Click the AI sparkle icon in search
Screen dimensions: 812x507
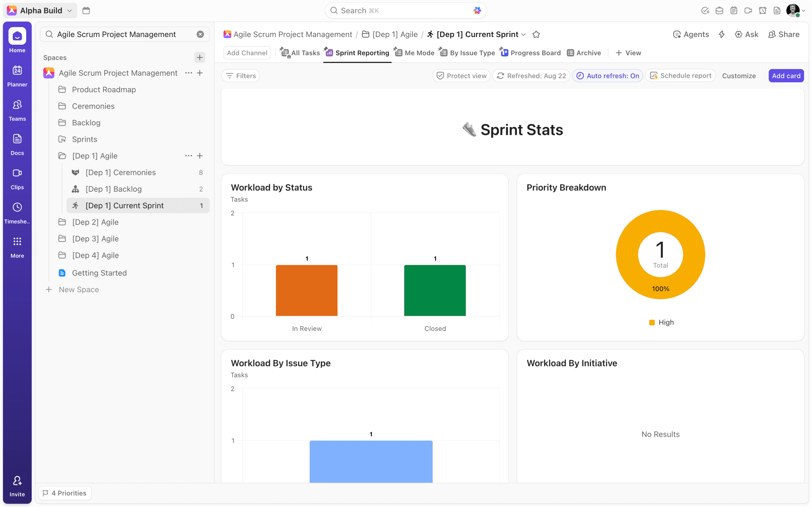[477, 11]
